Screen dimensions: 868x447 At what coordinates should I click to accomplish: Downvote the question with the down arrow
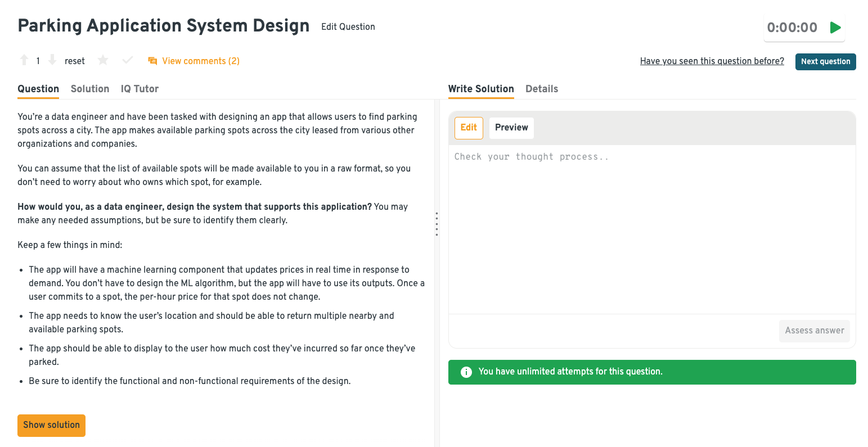point(52,60)
